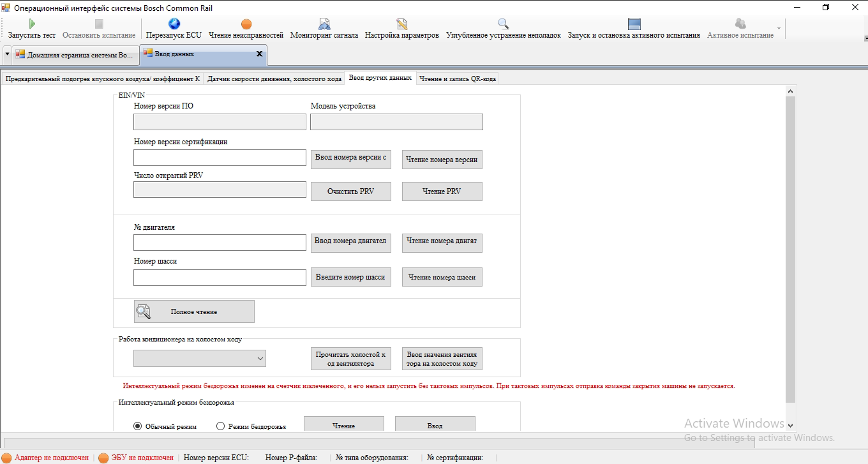Click Чтение button in бездорожья section
868x464 pixels.
(343, 424)
